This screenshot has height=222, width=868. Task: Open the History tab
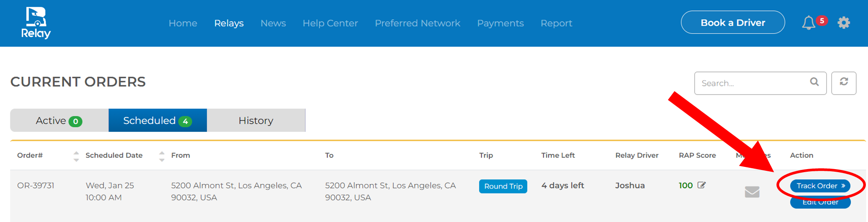point(256,121)
